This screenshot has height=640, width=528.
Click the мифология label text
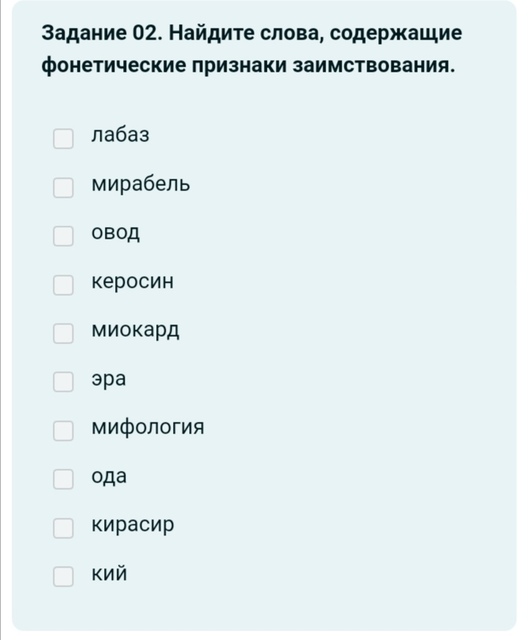click(148, 427)
